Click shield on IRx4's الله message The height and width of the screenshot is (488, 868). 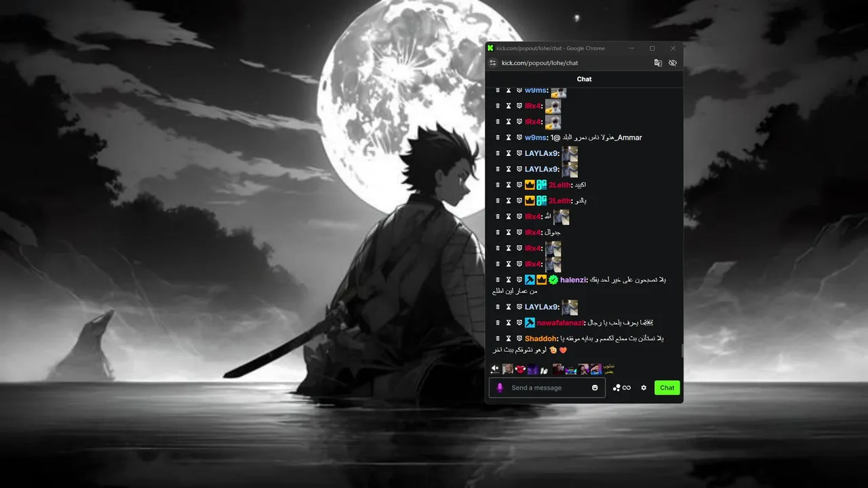[519, 217]
